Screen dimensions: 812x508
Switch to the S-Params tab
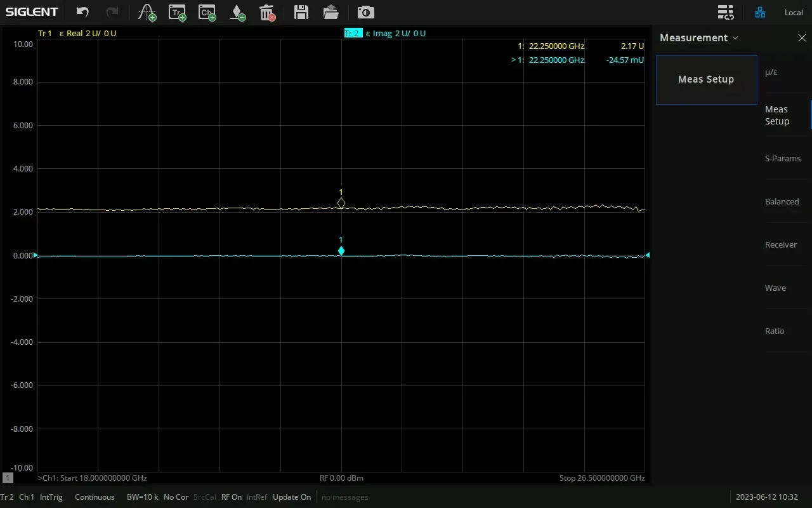coord(782,159)
